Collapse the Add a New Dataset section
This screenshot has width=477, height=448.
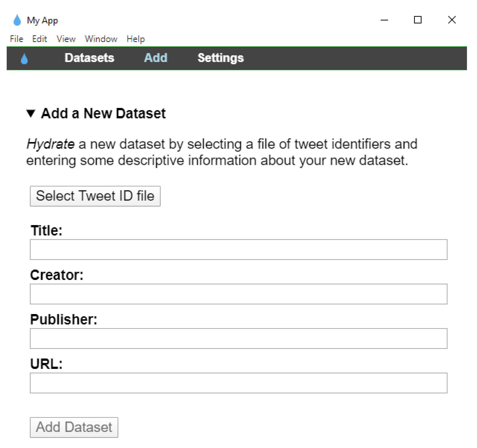point(31,113)
